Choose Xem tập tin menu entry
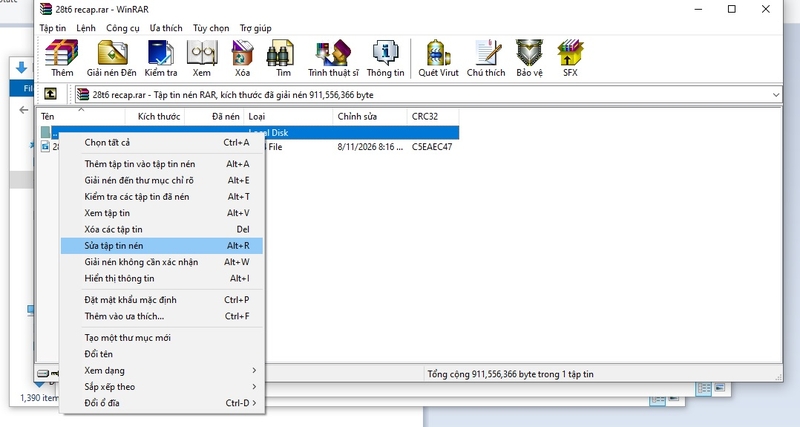Viewport: 800px width, 427px height. click(x=162, y=213)
